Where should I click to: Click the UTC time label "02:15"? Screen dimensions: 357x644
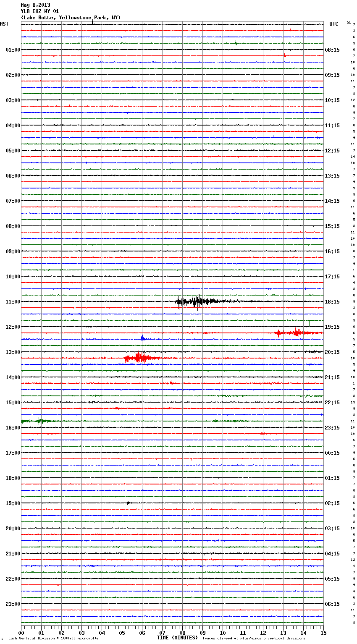point(332,503)
